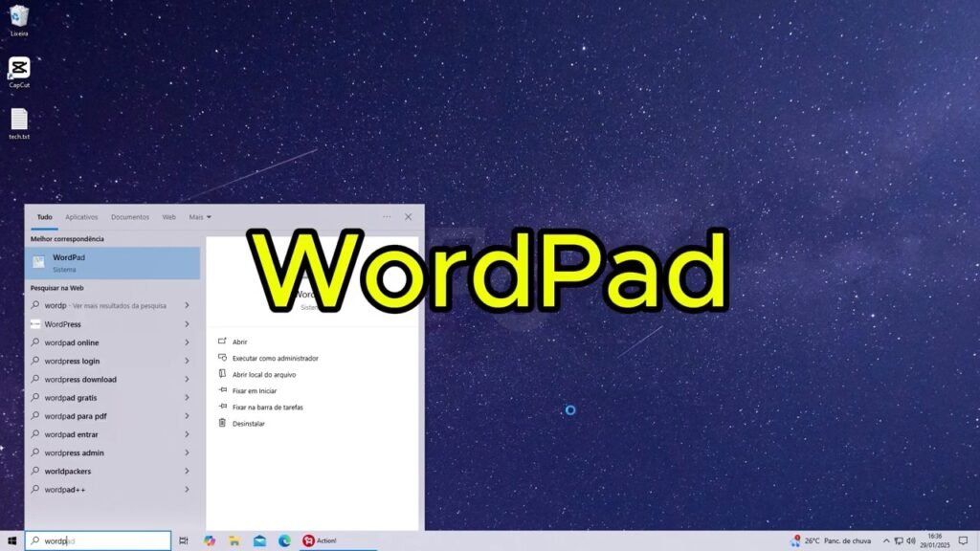Expand the arrow beside 'wordpad online'
The image size is (980, 551).
(187, 342)
